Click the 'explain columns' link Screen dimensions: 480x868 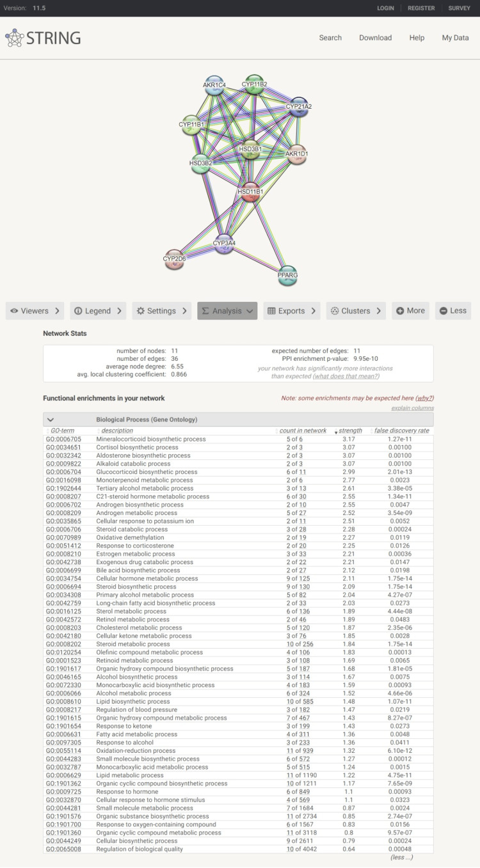click(x=413, y=408)
